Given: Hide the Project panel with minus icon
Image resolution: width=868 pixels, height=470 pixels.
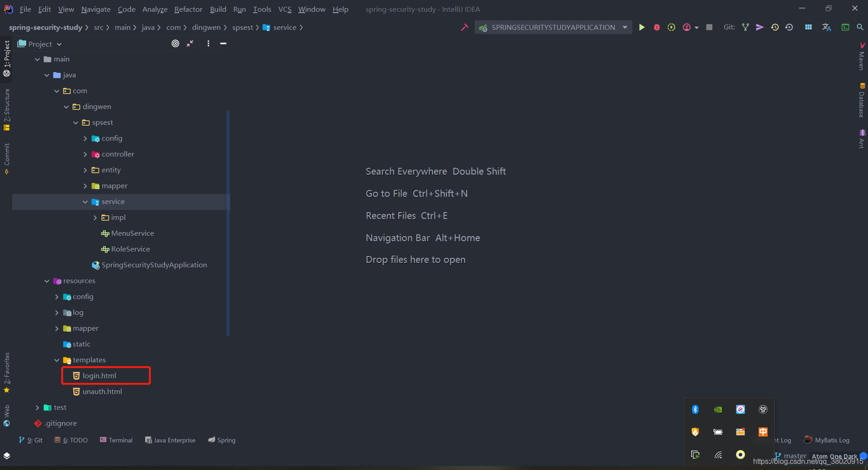Looking at the screenshot, I should click(x=223, y=43).
